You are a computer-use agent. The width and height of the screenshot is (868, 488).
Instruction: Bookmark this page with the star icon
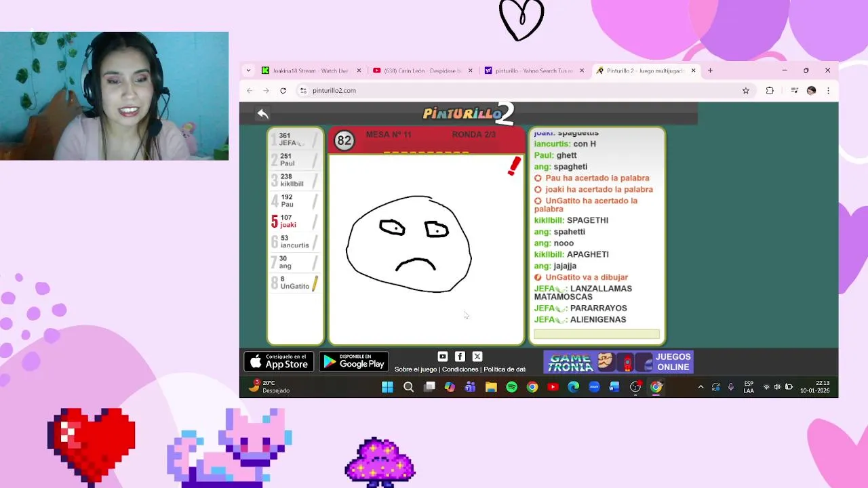[x=745, y=91]
